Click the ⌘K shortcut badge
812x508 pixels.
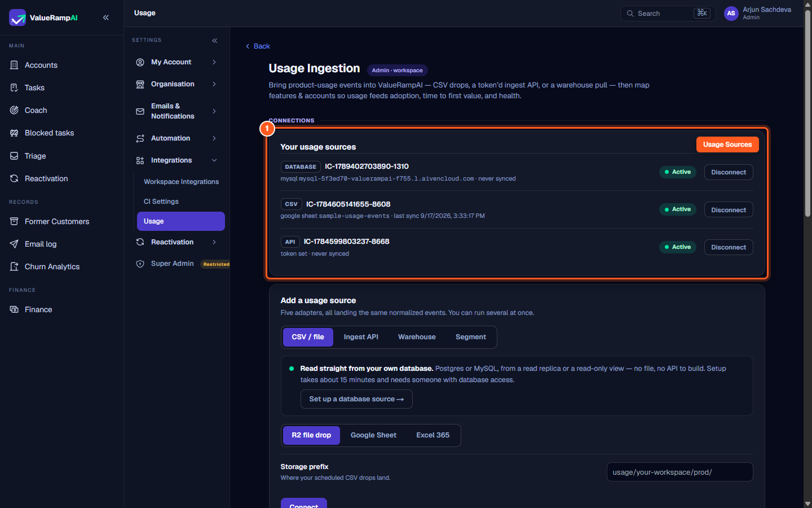(x=702, y=13)
